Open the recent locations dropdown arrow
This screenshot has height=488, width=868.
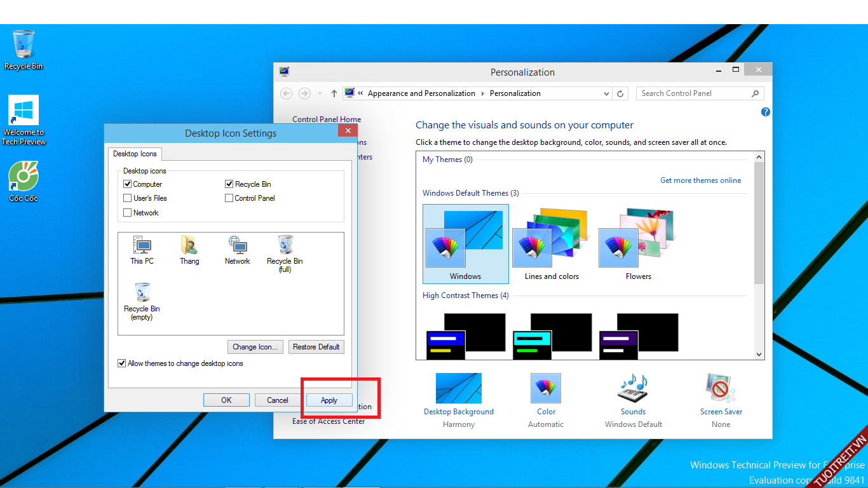[320, 93]
